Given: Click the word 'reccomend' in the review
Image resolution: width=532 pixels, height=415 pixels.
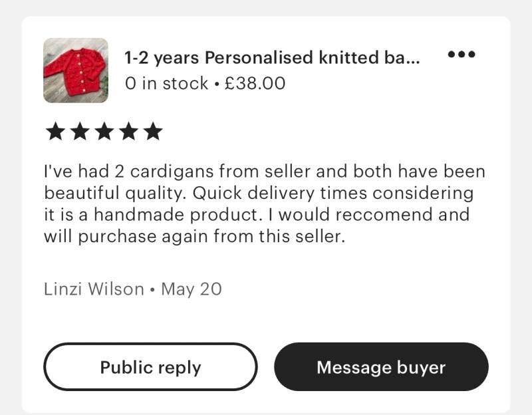Looking at the screenshot, I should (354, 215).
